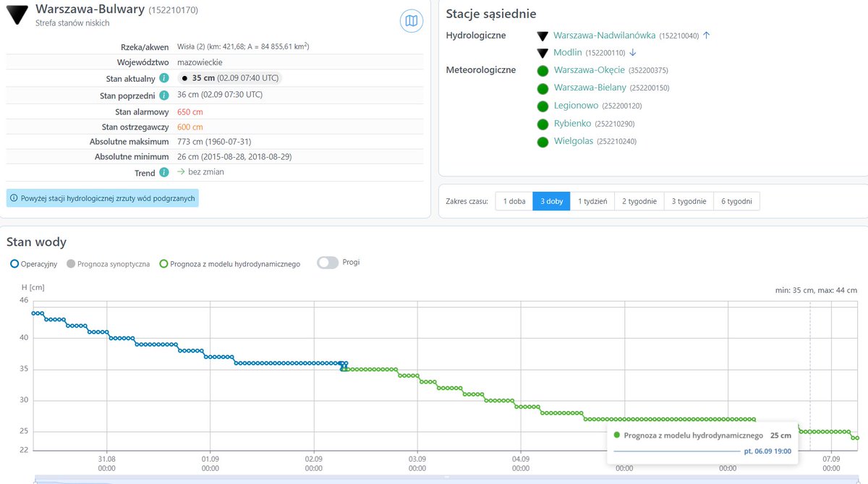The image size is (868, 484).
Task: Click triangle icon for Warszawa-Nadwilanówka station
Action: (542, 35)
